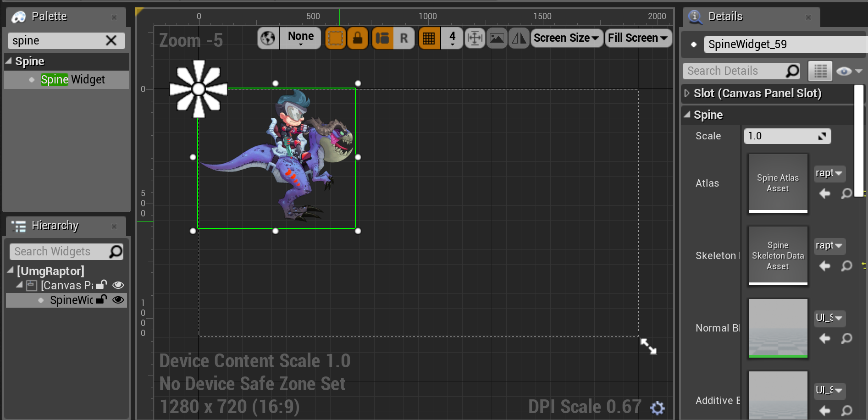Click the Scale value field
Image resolution: width=868 pixels, height=420 pixels.
[782, 136]
